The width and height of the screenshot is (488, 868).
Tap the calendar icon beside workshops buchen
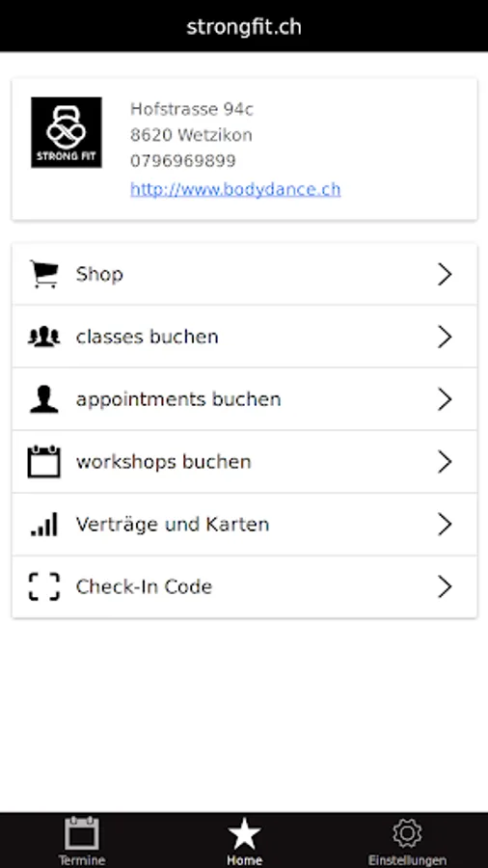click(43, 462)
